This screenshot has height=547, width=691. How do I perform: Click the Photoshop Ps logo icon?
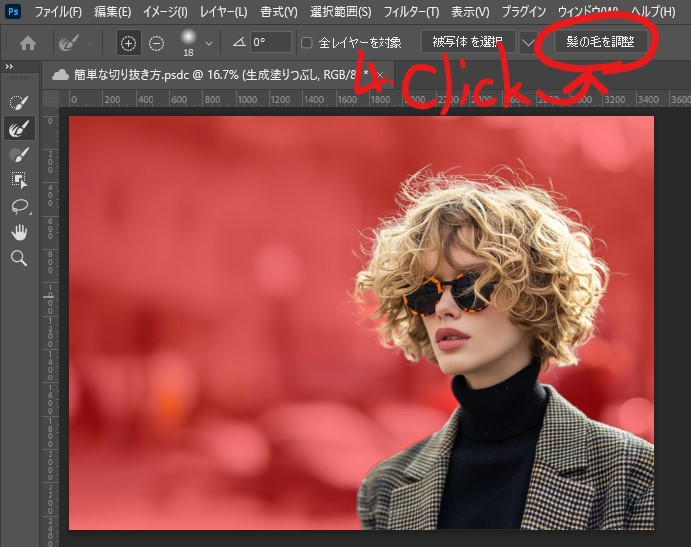pyautogui.click(x=13, y=11)
